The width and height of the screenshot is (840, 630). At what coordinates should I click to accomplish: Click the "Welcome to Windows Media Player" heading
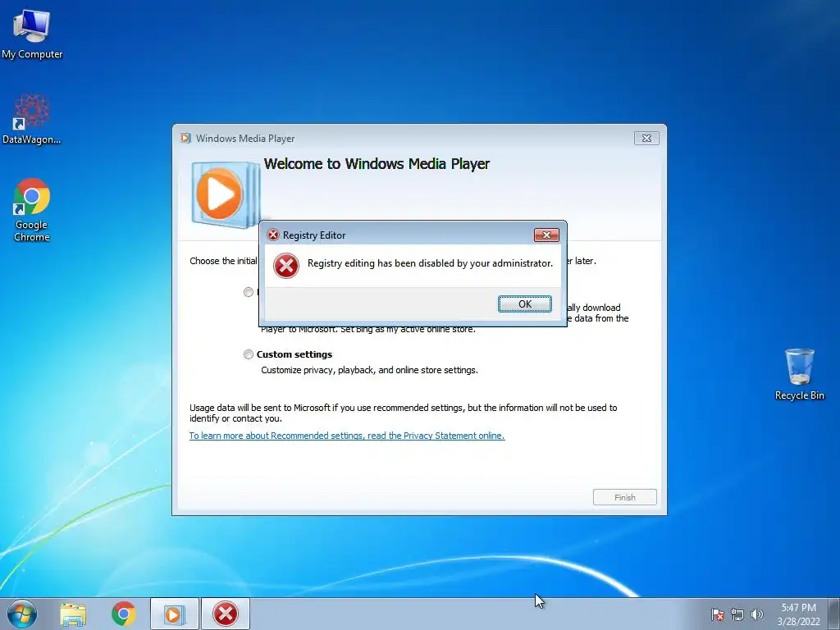[x=377, y=163]
